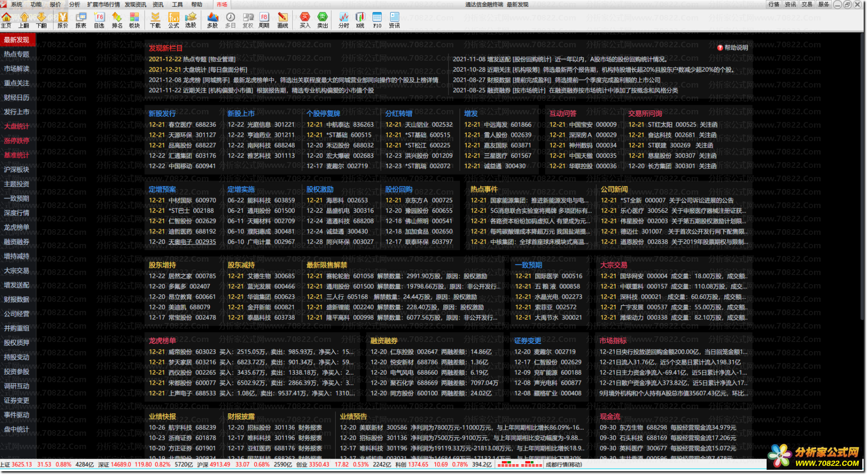Open the 股权激励 section header
This screenshot has width=868, height=475.
tap(320, 189)
